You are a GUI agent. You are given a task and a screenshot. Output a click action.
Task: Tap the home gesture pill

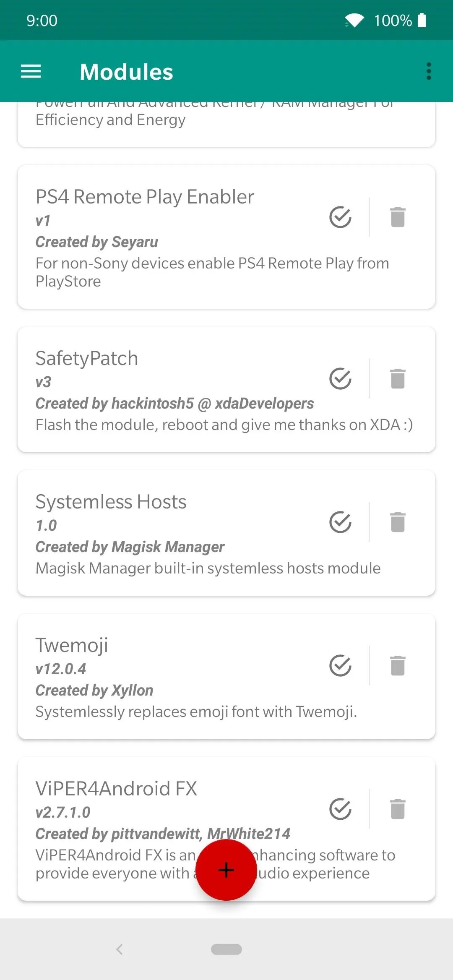click(226, 949)
